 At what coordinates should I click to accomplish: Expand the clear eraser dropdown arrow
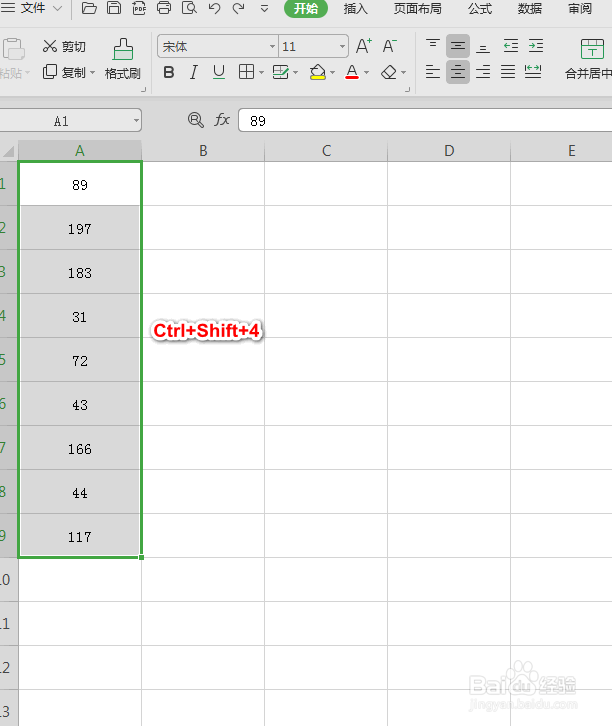click(x=404, y=73)
